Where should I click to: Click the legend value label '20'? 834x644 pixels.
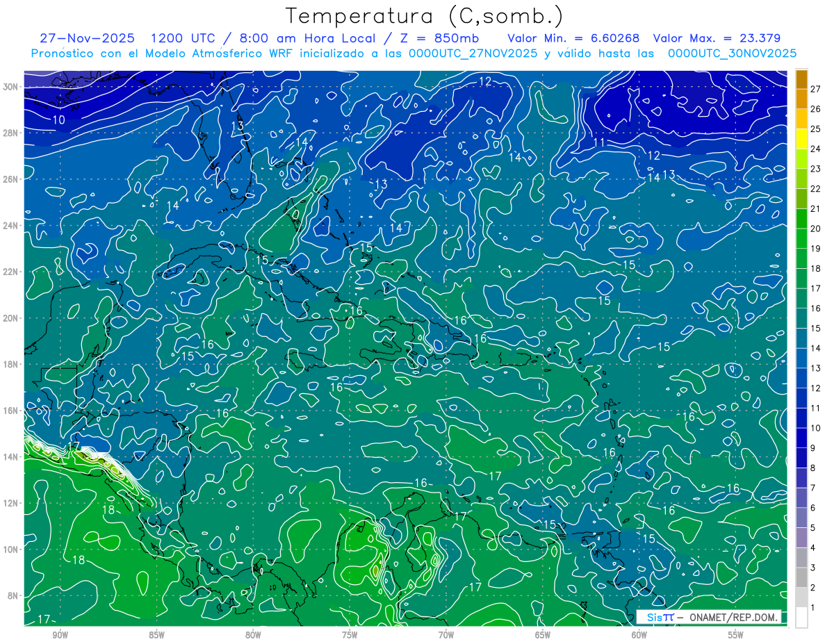816,229
